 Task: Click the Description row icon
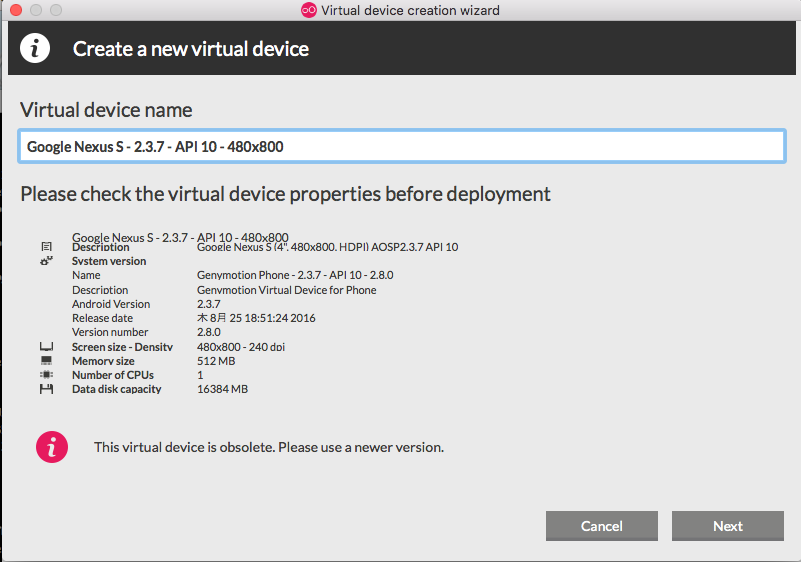[x=46, y=247]
